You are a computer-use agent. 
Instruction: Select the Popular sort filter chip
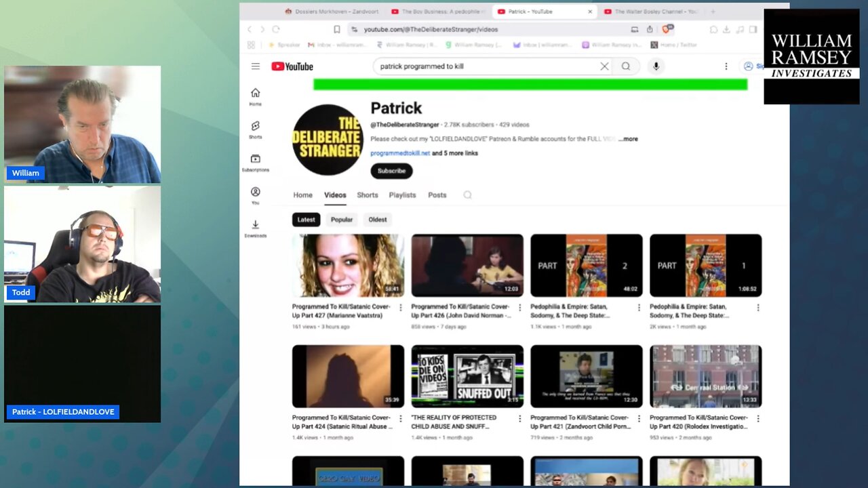(x=342, y=220)
